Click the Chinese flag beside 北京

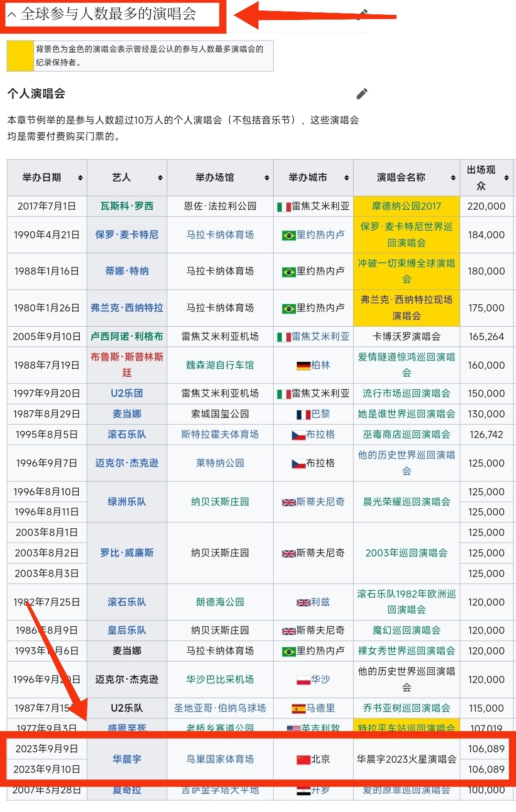pyautogui.click(x=303, y=760)
